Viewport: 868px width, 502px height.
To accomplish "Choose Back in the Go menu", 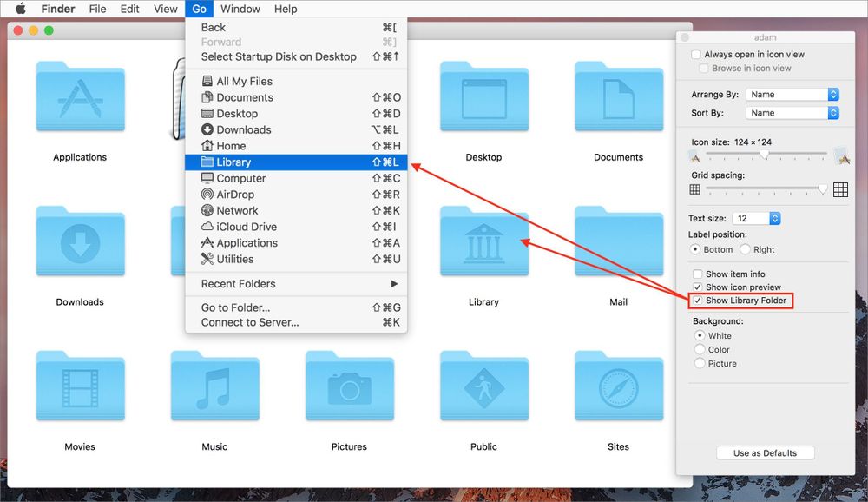I will 296,27.
